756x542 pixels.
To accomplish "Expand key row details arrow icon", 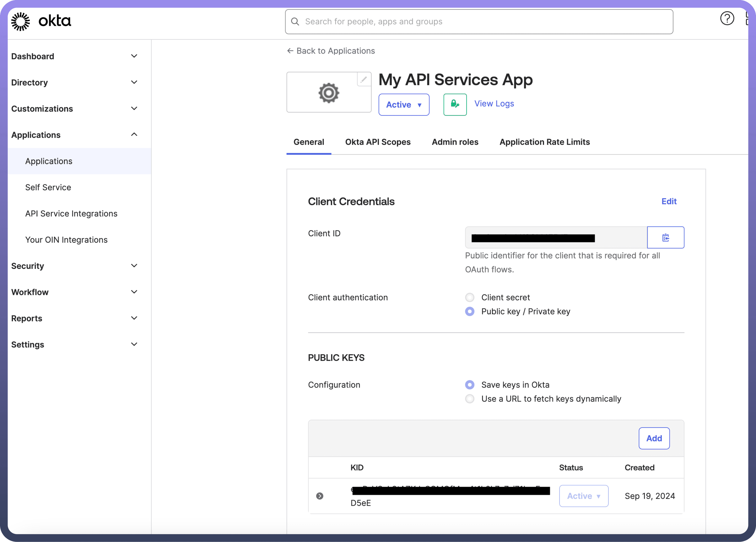I will click(x=319, y=496).
